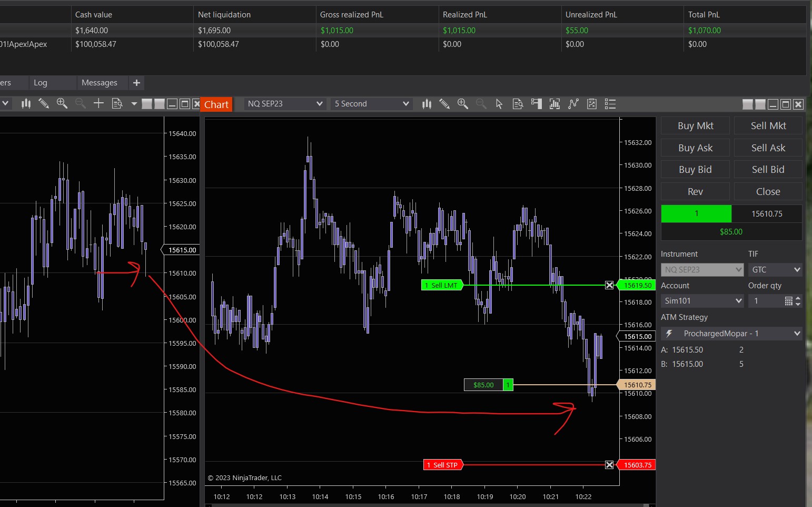Open the chart Properties list icon
The height and width of the screenshot is (507, 812).
(610, 104)
